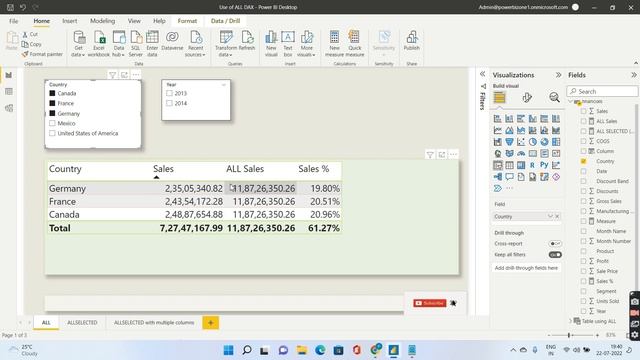Check 2014 in the Year slicer
The height and width of the screenshot is (360, 640).
point(169,103)
